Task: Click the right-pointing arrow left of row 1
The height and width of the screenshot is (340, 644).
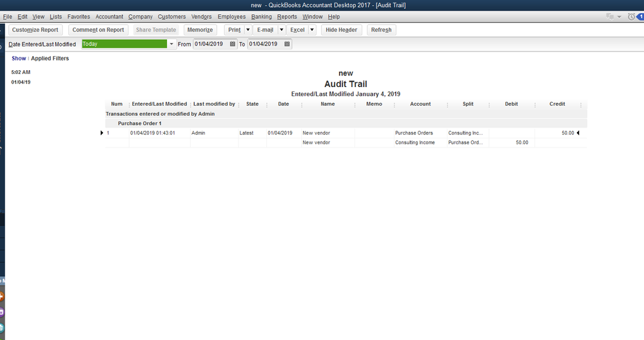Action: point(102,133)
